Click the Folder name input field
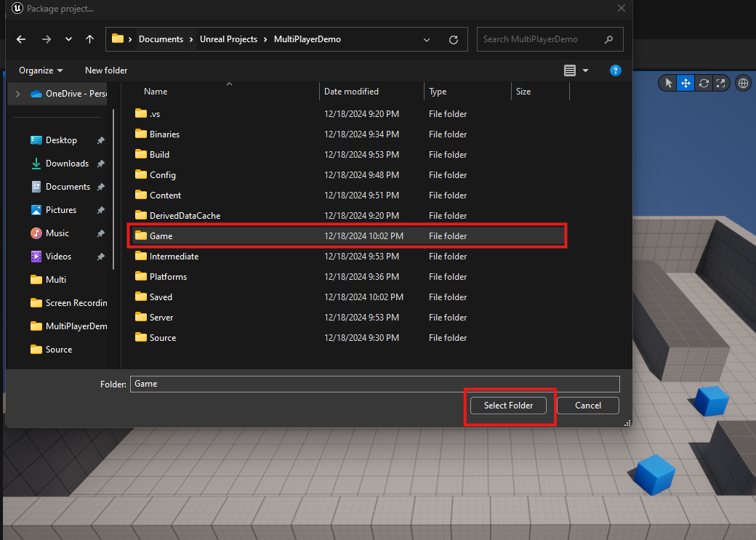Image resolution: width=756 pixels, height=540 pixels. coord(374,384)
